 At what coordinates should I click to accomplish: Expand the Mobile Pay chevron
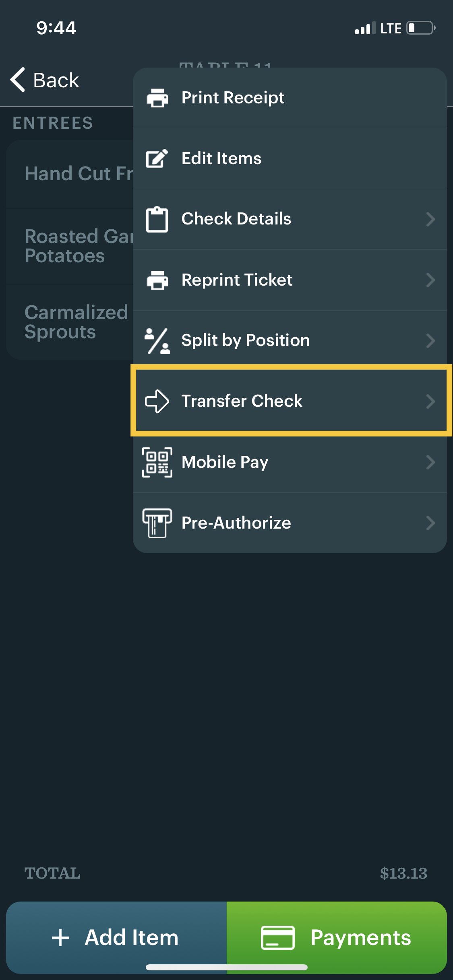(x=431, y=462)
